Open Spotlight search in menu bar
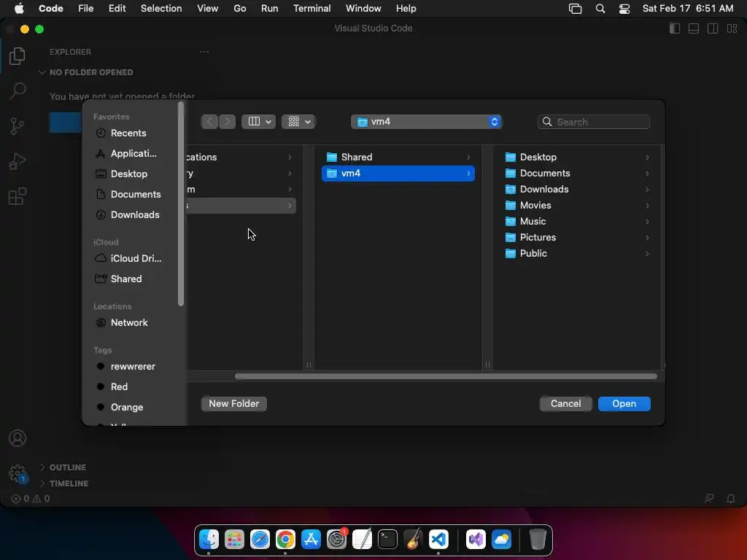Screen dimensions: 747x560 [600, 9]
